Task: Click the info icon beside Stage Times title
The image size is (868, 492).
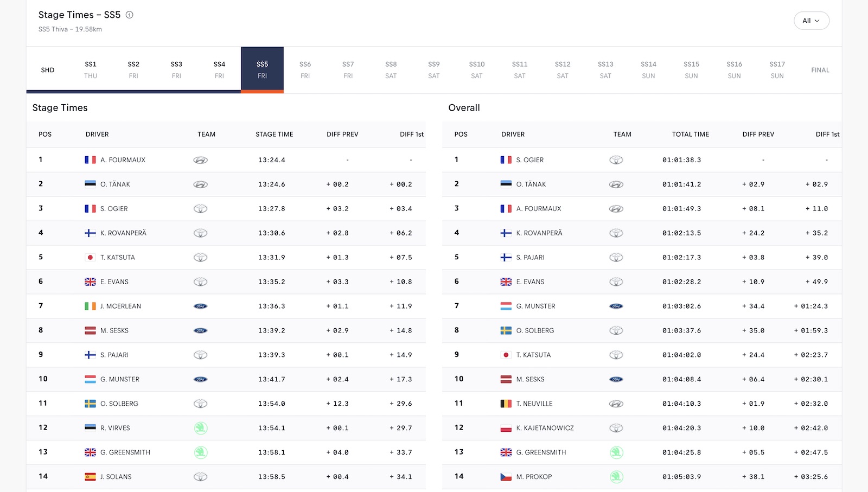Action: (129, 15)
